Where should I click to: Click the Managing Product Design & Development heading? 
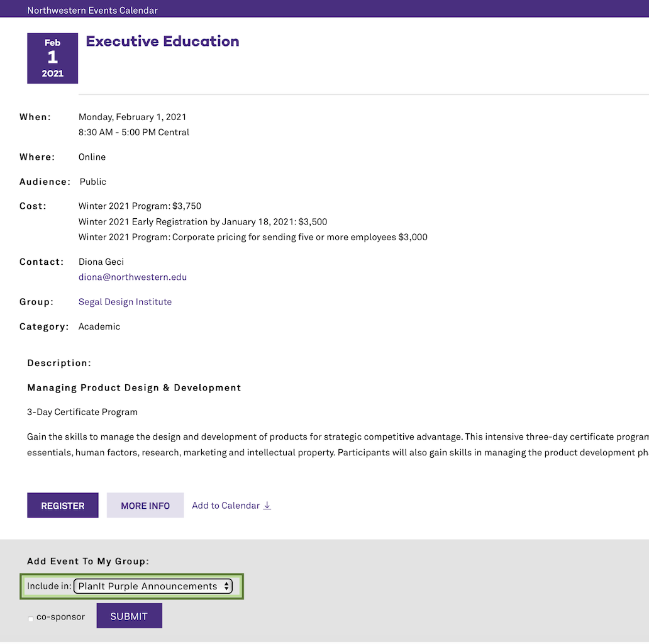(134, 388)
